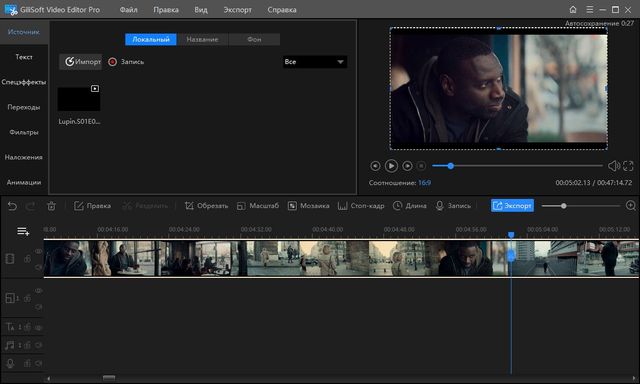Zoom in the timeline with magnifier icon
The height and width of the screenshot is (384, 640).
click(631, 206)
